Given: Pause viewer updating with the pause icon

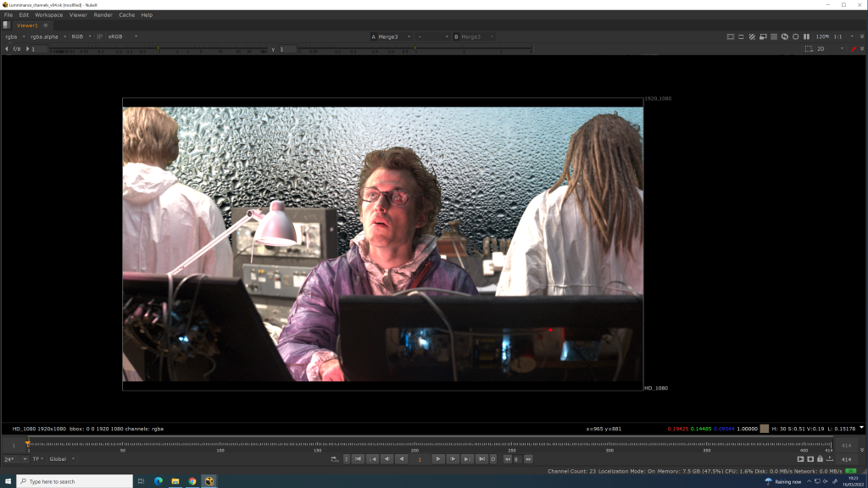Looking at the screenshot, I should [807, 36].
